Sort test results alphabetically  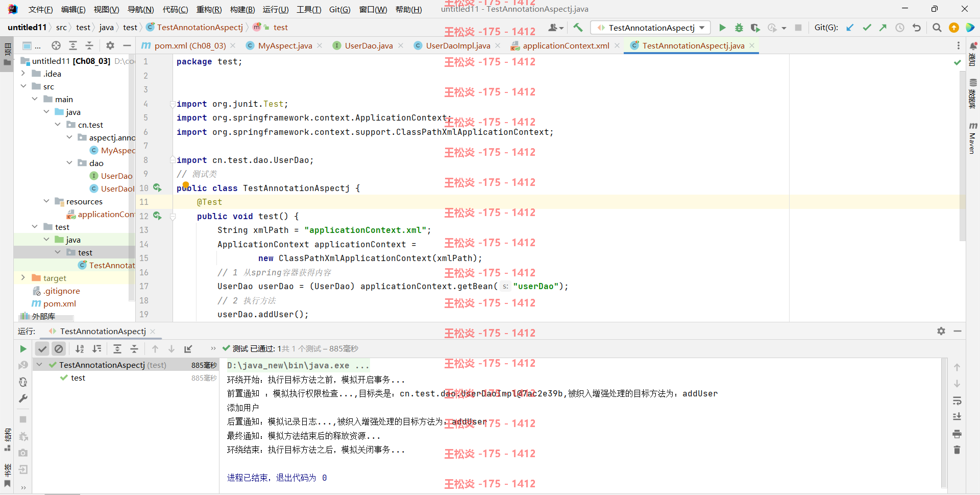pos(80,349)
